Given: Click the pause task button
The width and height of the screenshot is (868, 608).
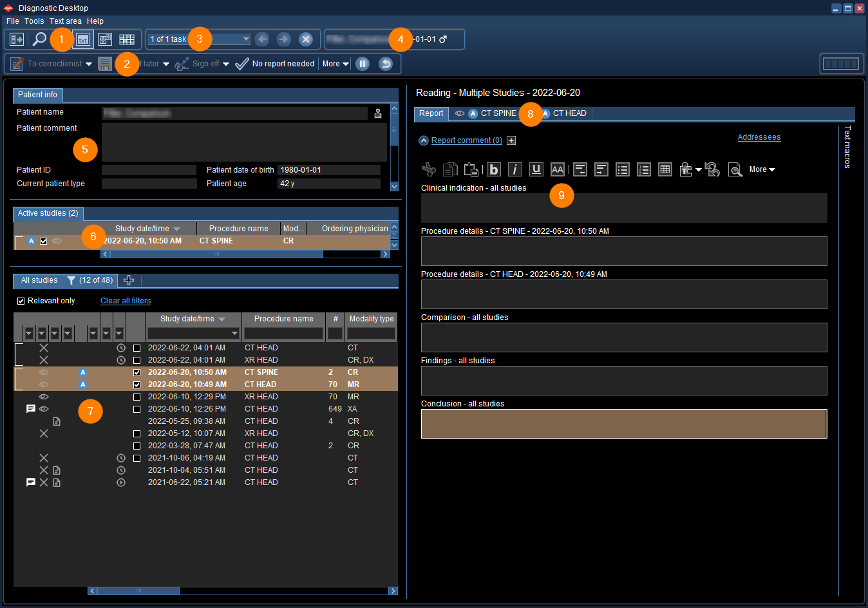Looking at the screenshot, I should click(363, 64).
